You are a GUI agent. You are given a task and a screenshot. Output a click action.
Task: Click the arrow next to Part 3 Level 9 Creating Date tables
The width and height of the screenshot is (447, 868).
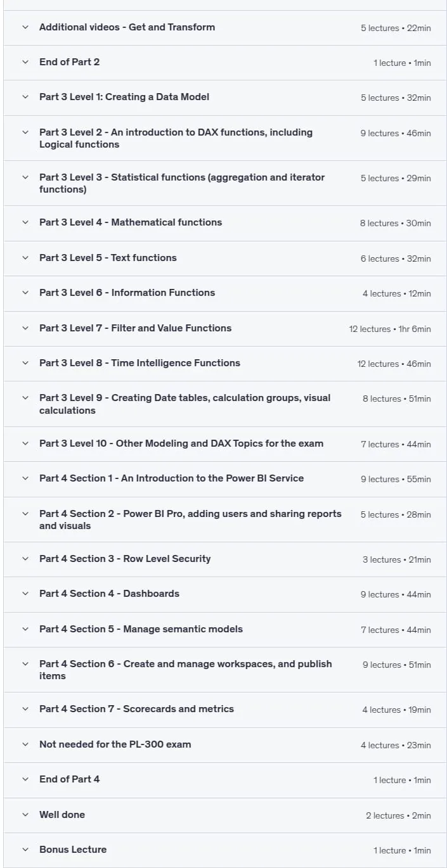pyautogui.click(x=25, y=398)
